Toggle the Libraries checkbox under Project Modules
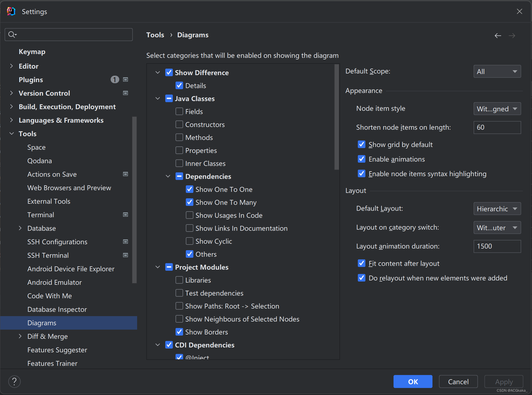 [179, 280]
